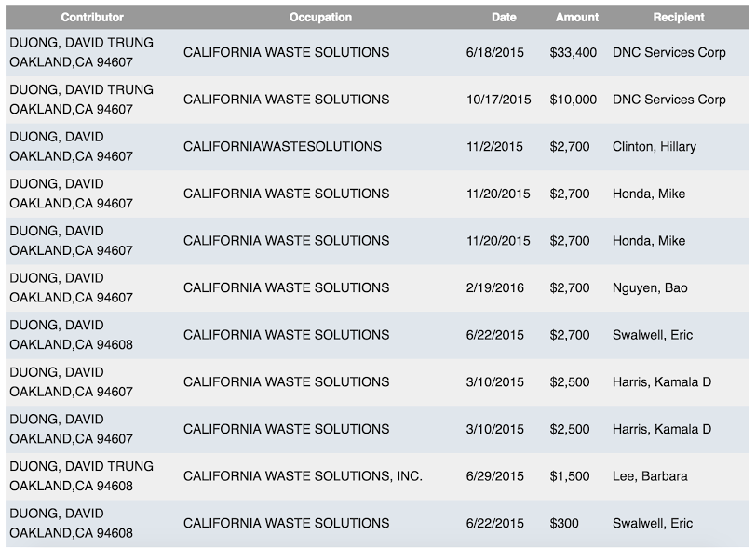Image resolution: width=756 pixels, height=548 pixels.
Task: Select the $10,000 contribution amount
Action: point(574,100)
